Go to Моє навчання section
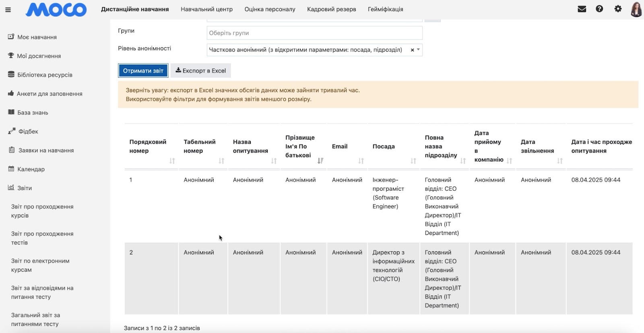644x333 pixels. coord(37,37)
